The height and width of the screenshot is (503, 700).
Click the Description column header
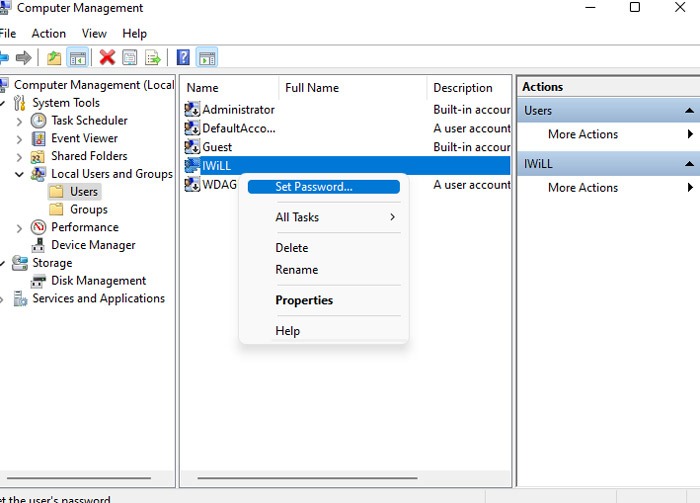[x=462, y=88]
